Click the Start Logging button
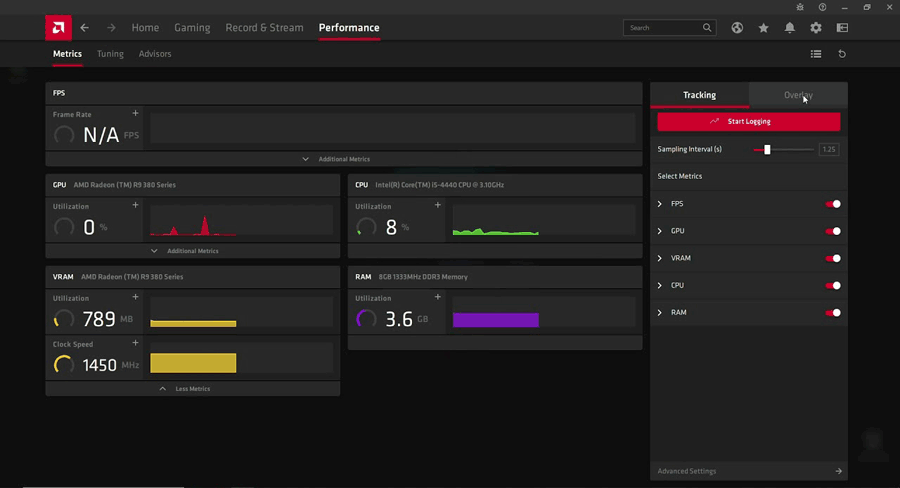 748,121
